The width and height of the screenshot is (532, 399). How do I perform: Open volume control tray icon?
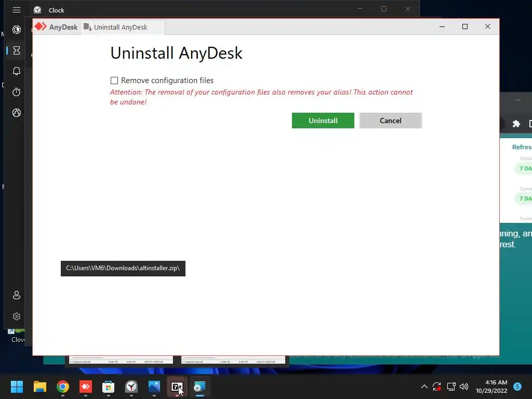pos(464,387)
